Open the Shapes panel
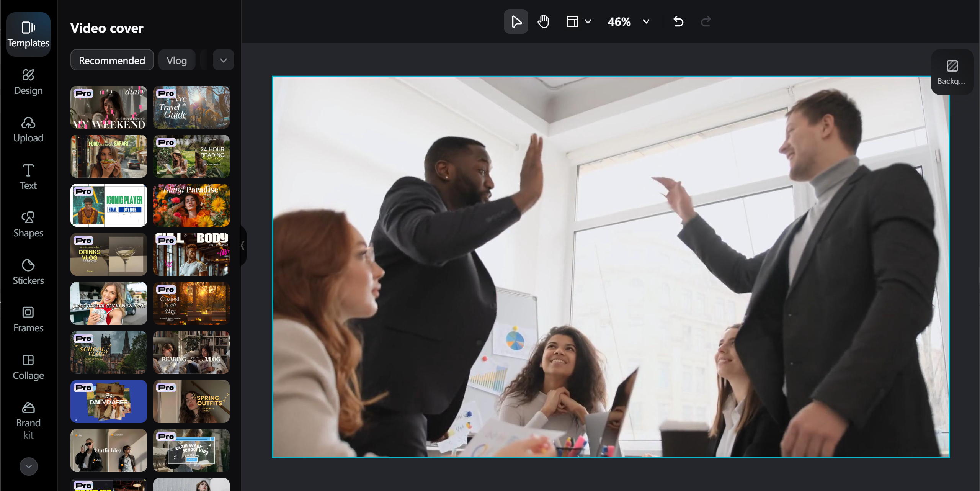 coord(28,224)
